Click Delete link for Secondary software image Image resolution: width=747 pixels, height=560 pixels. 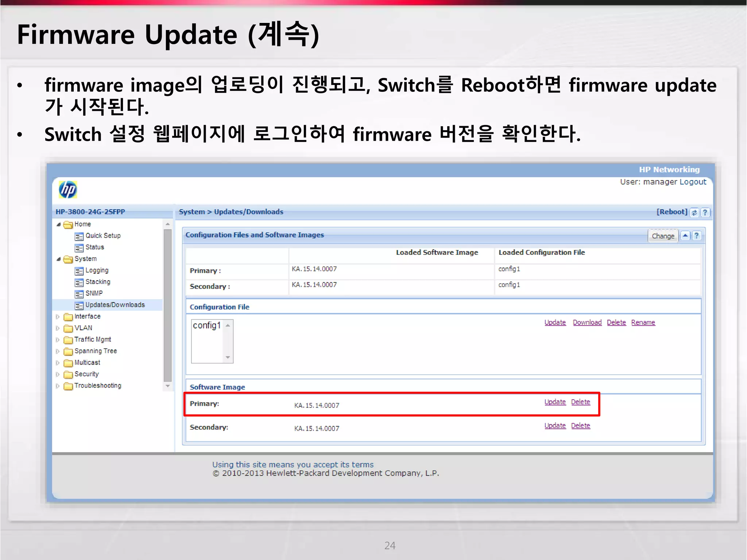click(581, 425)
